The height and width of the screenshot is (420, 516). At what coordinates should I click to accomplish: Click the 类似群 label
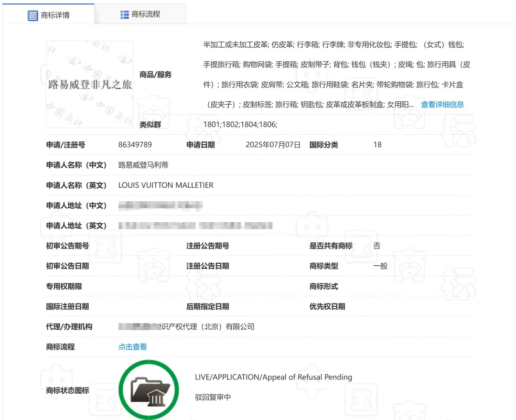[x=150, y=125]
